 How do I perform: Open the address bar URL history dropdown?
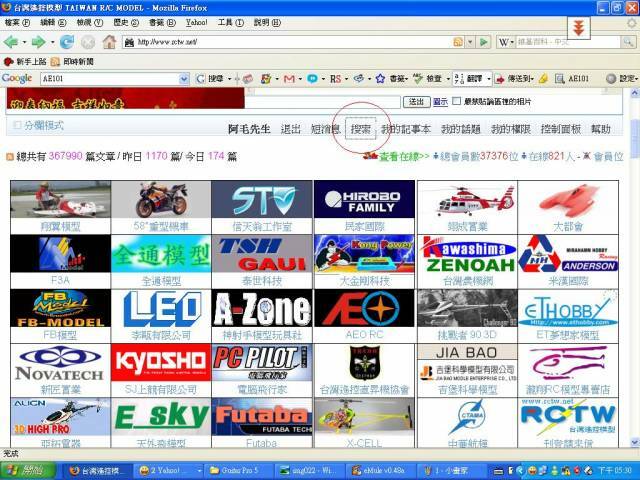[470, 42]
